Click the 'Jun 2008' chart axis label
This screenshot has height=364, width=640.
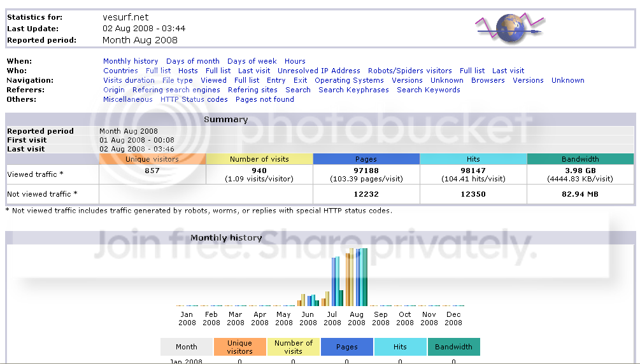coord(308,319)
